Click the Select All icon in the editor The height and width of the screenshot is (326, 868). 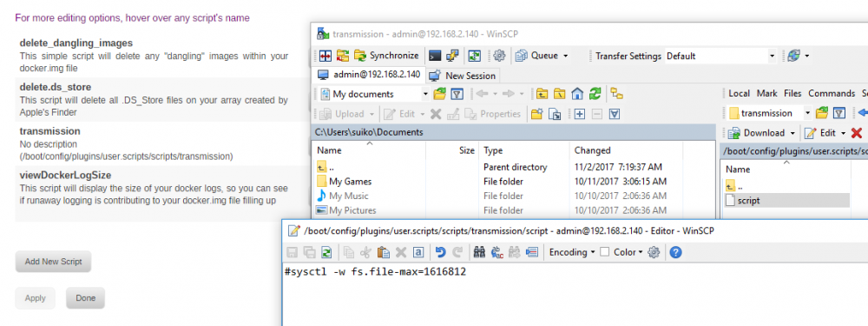419,252
